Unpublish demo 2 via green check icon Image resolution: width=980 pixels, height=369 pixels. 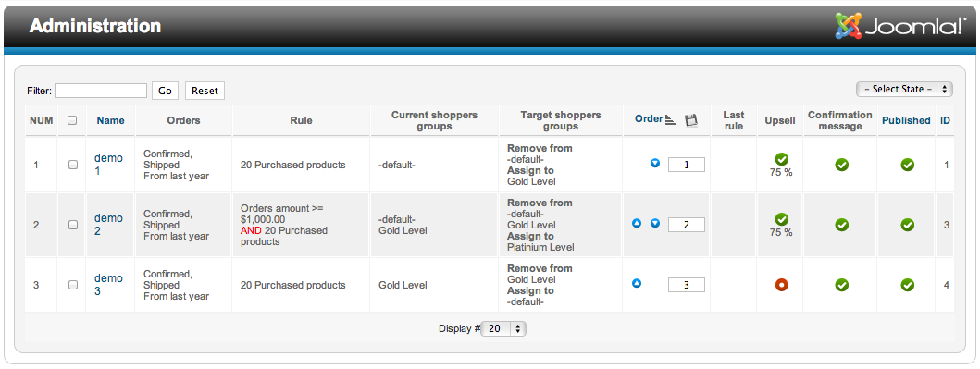(x=908, y=225)
